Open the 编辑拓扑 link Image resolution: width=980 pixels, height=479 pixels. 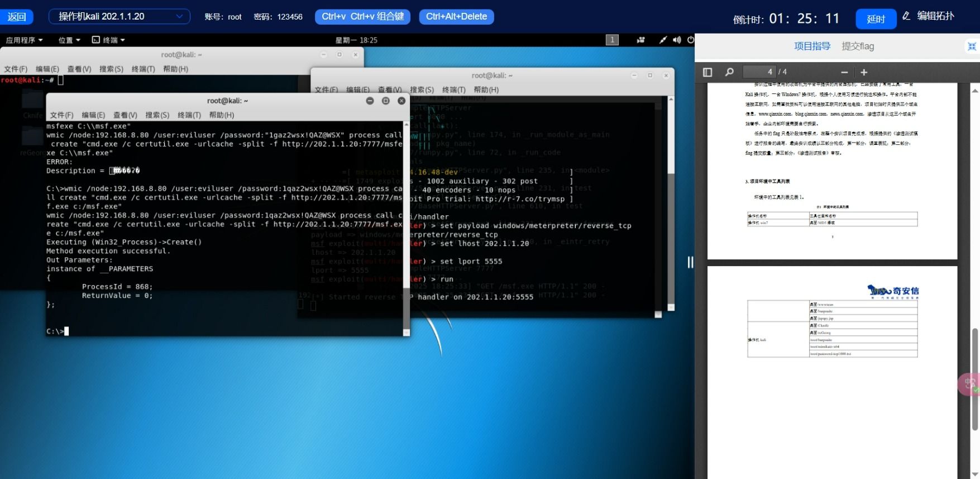pyautogui.click(x=935, y=16)
